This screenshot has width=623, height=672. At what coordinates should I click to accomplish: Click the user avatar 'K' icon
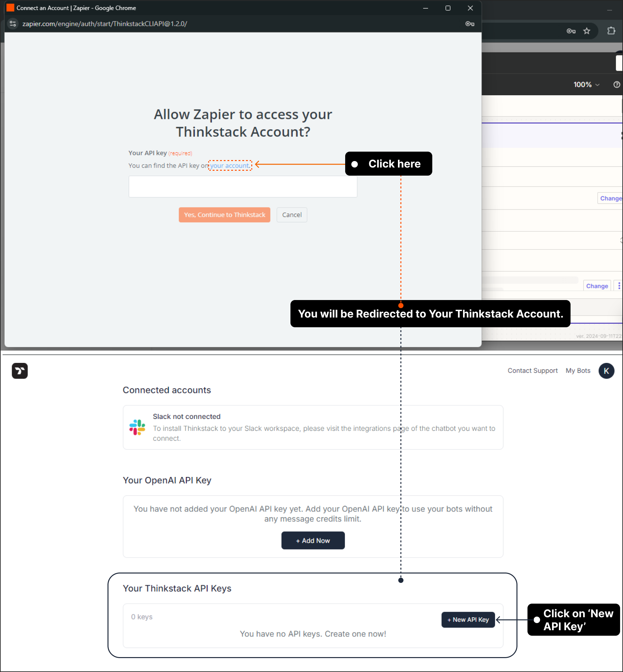[606, 371]
